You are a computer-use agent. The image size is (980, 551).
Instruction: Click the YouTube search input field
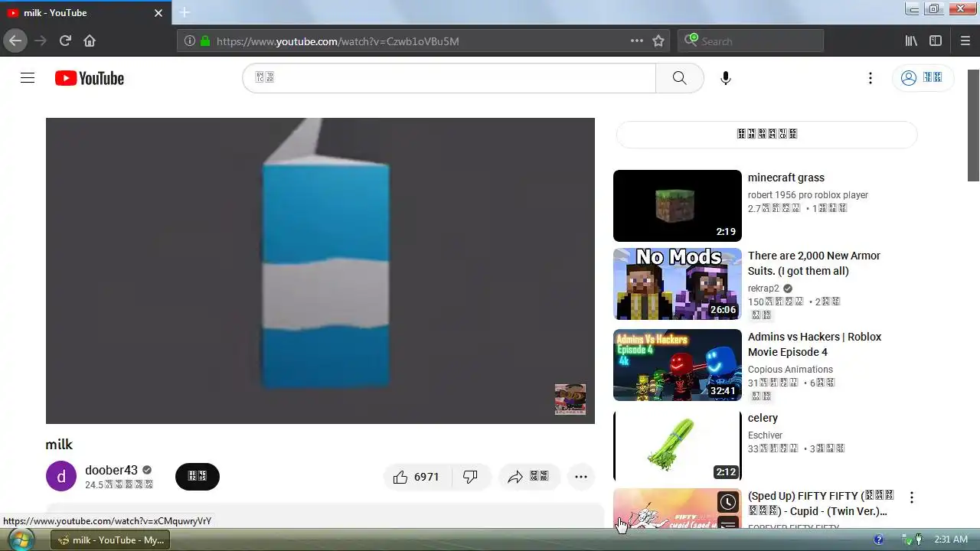[449, 78]
